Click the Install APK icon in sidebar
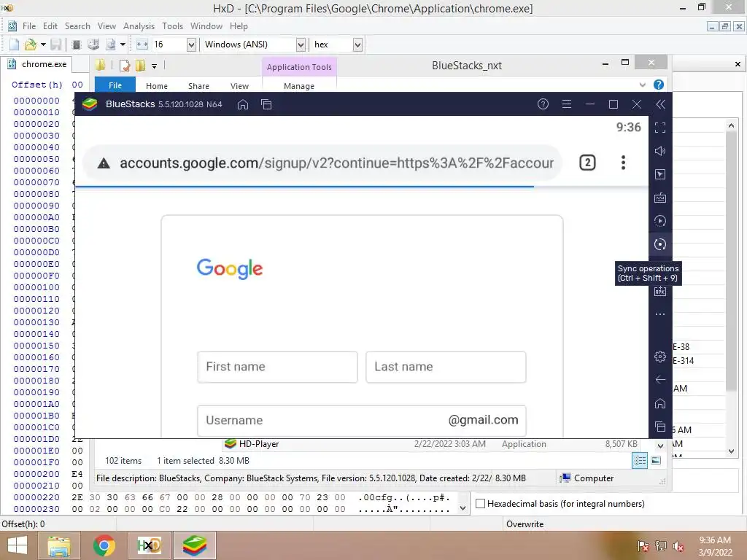 (659, 292)
